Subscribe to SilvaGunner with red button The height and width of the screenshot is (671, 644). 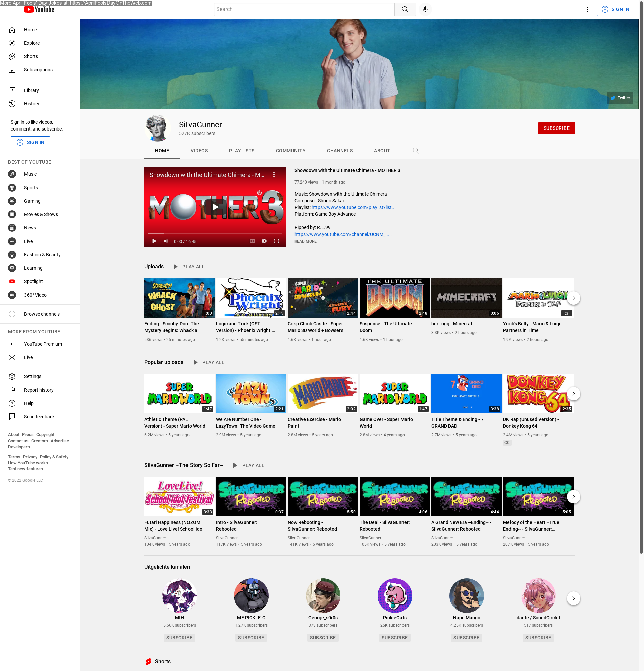pos(556,128)
